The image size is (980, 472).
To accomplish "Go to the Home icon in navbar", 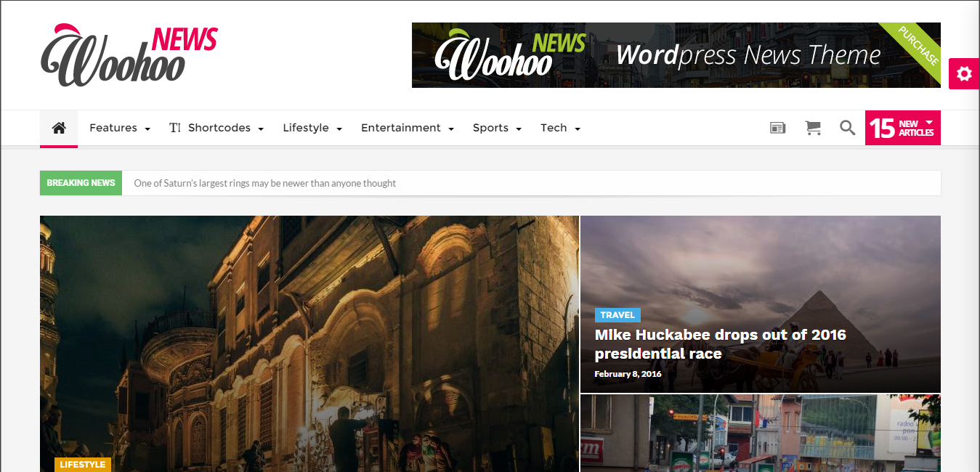I will tap(59, 128).
